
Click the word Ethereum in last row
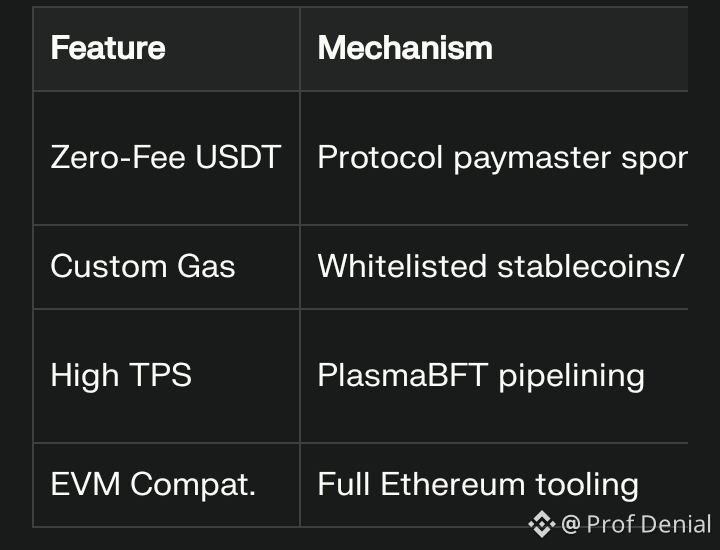point(453,484)
